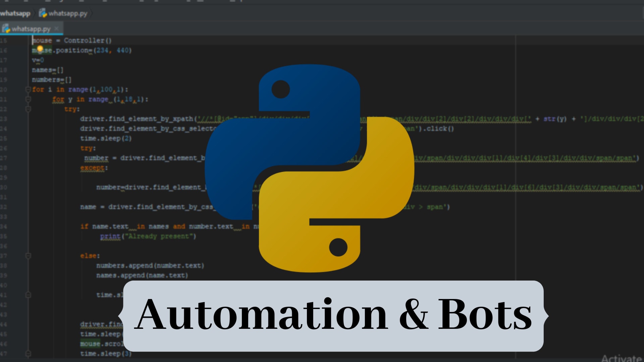This screenshot has width=644, height=362.
Task: Click the yellow light bulb intention icon
Action: (x=40, y=49)
